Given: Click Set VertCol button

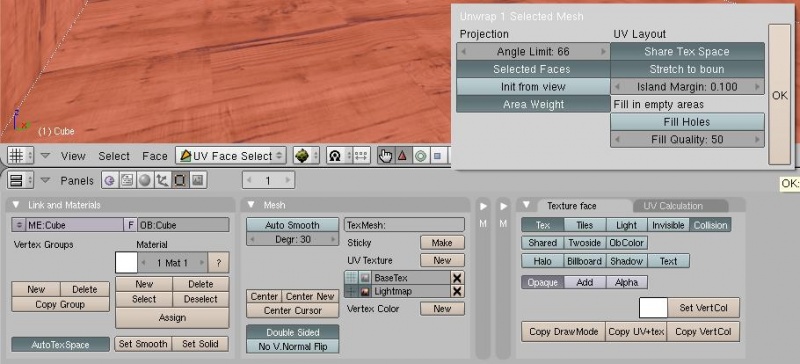Looking at the screenshot, I should (x=704, y=308).
